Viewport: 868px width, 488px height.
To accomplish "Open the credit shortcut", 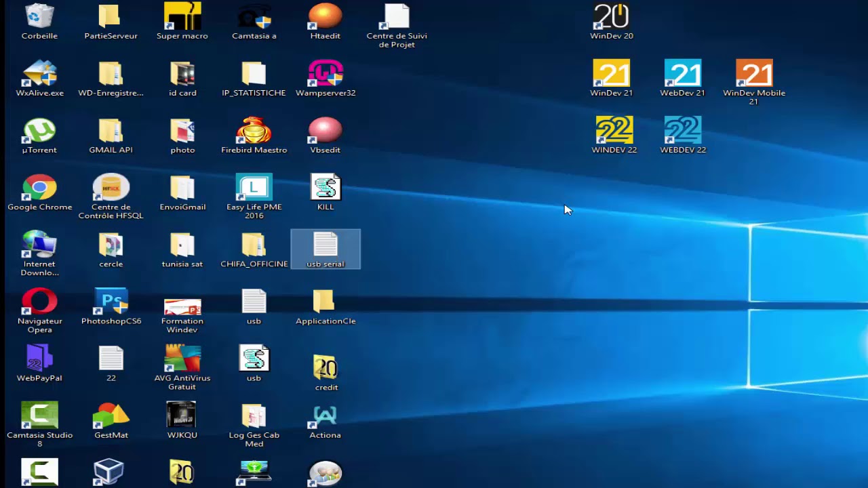I will pos(326,373).
